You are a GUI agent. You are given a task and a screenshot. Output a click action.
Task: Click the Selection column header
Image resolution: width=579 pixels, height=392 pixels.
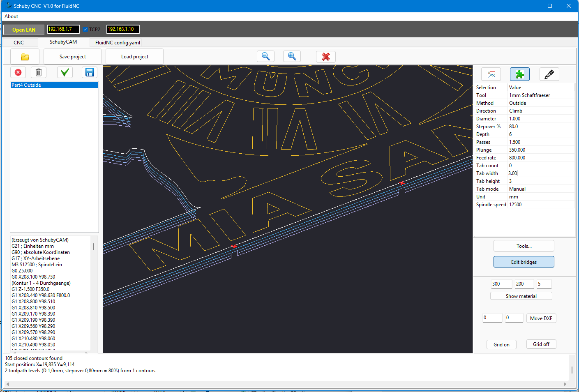pos(491,88)
